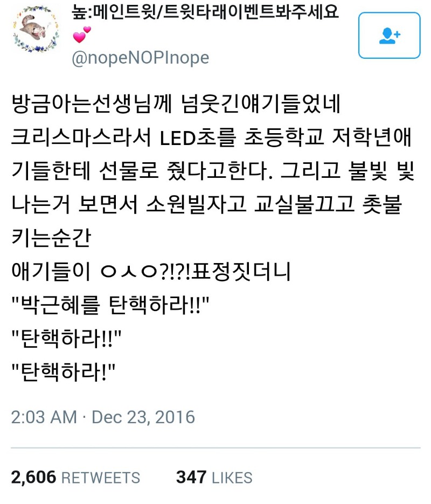Click the follow user icon button
431x504 pixels.
pos(390,36)
